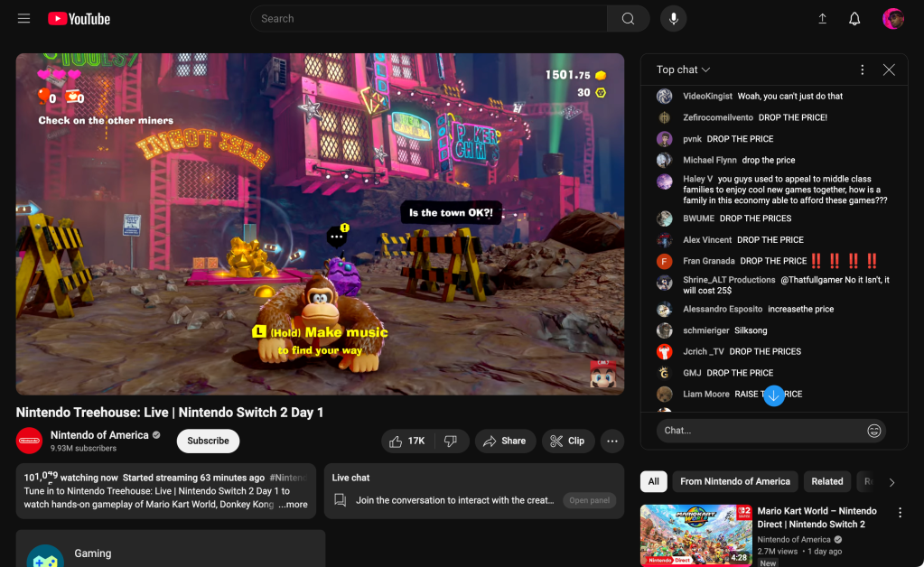Open the upload video icon
The image size is (924, 567).
tap(822, 19)
